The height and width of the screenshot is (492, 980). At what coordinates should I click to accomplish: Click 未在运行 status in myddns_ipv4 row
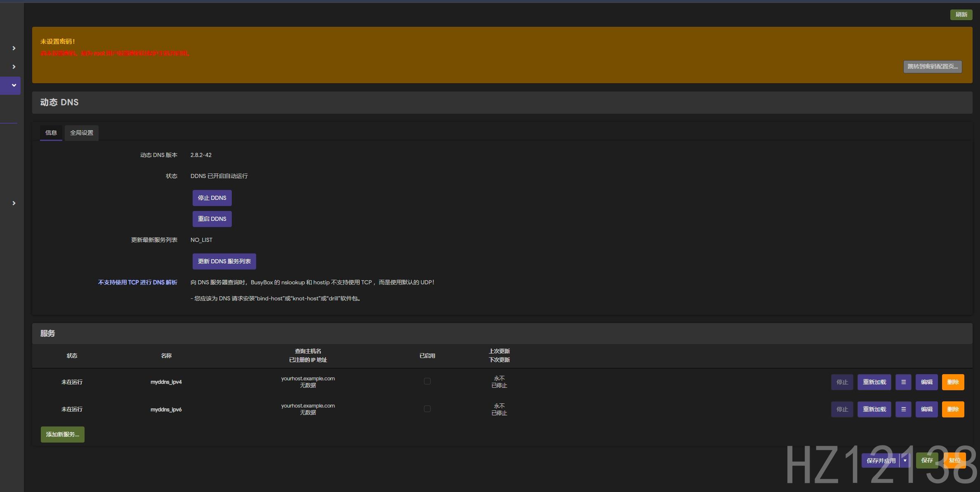coord(72,382)
